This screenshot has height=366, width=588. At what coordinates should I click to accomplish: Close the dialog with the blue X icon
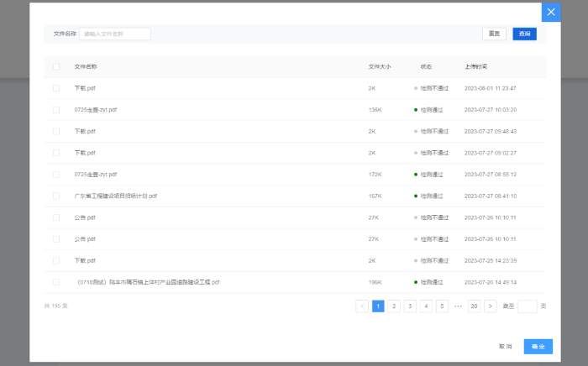coord(551,13)
